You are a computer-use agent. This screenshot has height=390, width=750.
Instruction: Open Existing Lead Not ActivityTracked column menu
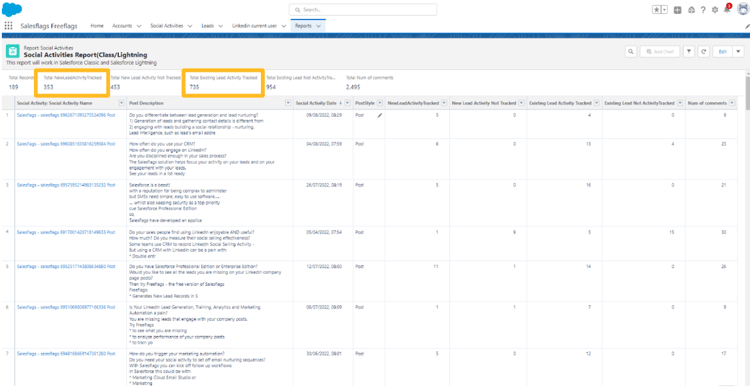coord(680,103)
